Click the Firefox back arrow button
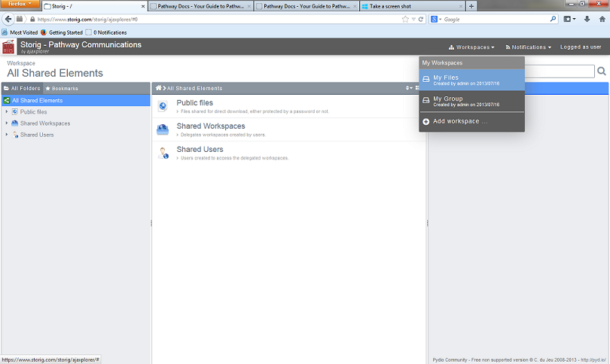610x364 pixels. pos(9,19)
